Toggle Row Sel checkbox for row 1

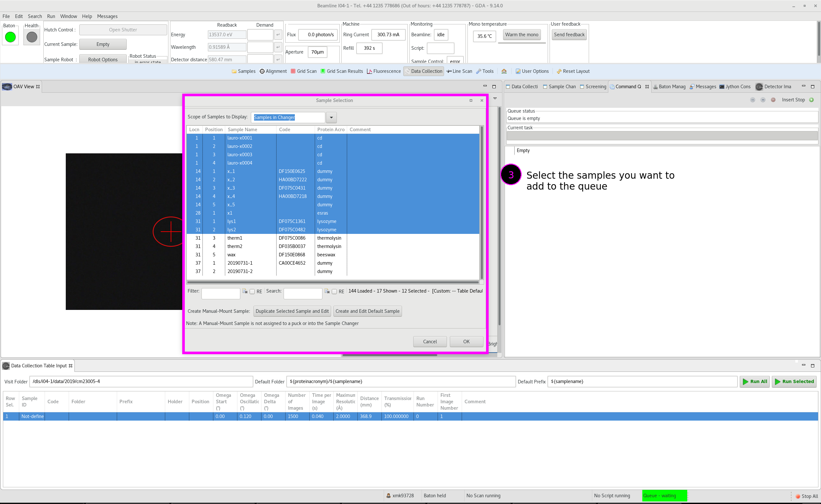10,416
